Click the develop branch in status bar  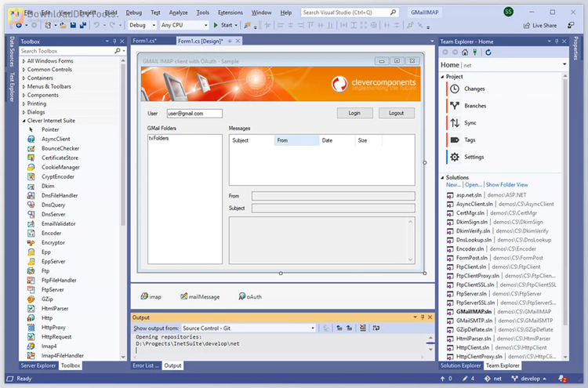point(529,379)
